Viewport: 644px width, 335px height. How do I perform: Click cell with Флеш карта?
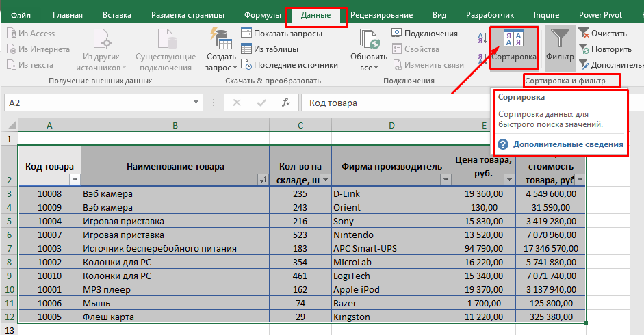pos(175,317)
